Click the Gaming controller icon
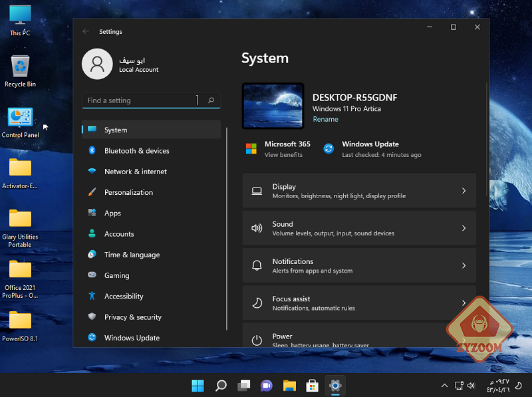The height and width of the screenshot is (397, 532). (x=92, y=275)
